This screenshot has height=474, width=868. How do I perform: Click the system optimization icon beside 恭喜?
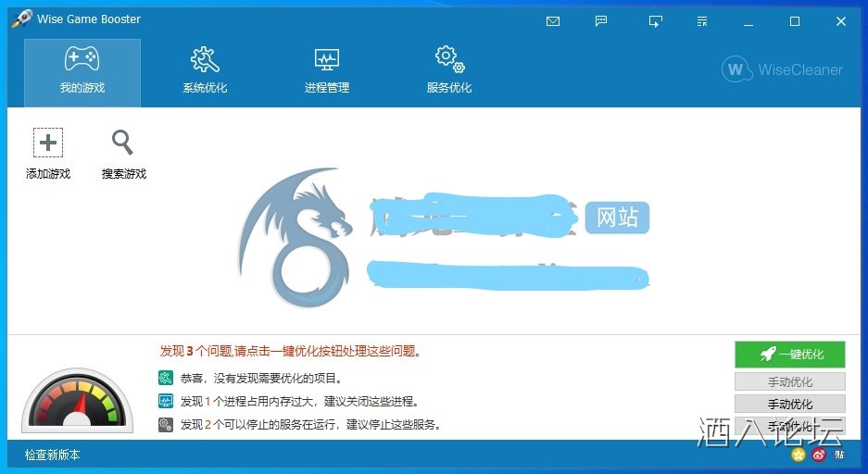tap(166, 379)
